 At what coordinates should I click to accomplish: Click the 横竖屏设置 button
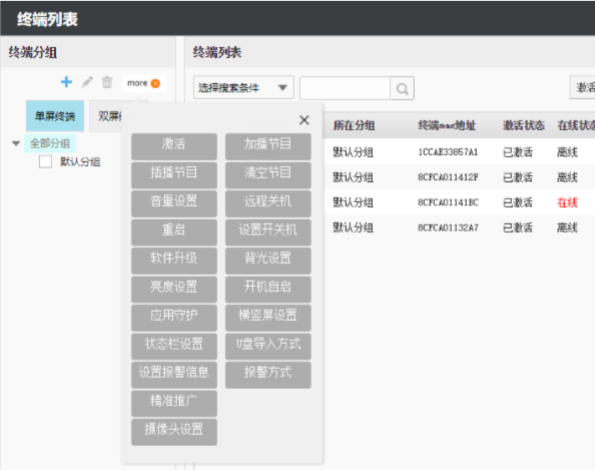[268, 316]
